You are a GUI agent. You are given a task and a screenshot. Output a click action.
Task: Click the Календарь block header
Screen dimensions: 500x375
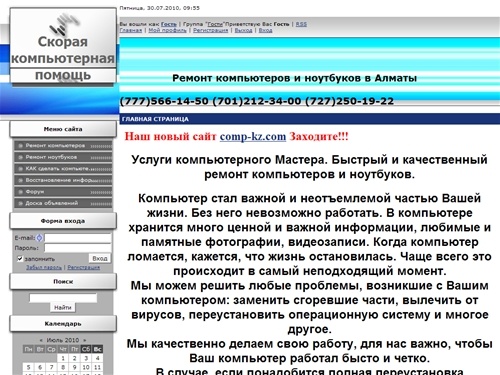63,324
